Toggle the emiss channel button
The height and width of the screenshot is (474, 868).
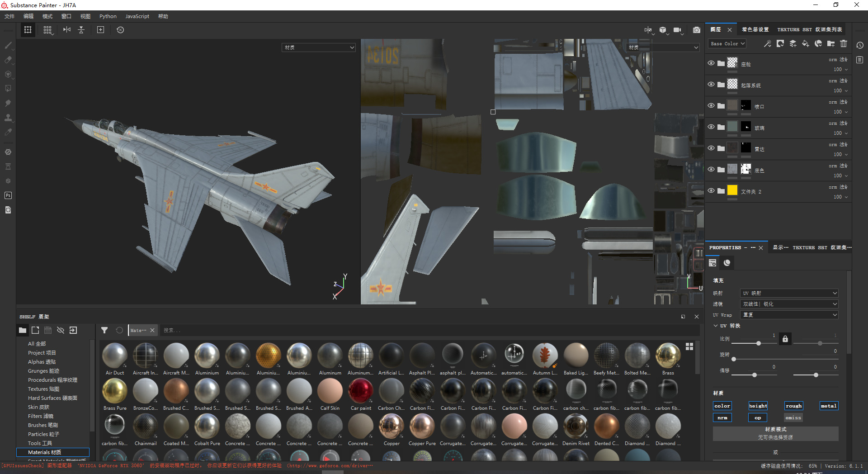point(793,418)
